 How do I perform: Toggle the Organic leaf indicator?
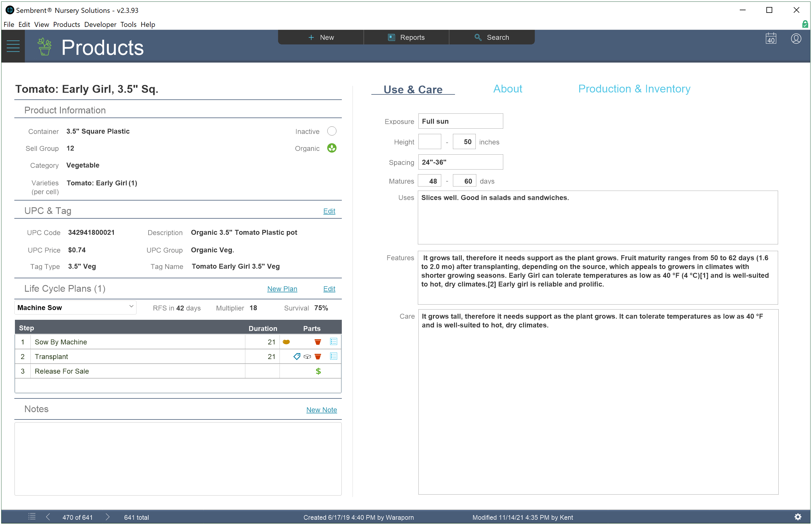click(x=332, y=148)
